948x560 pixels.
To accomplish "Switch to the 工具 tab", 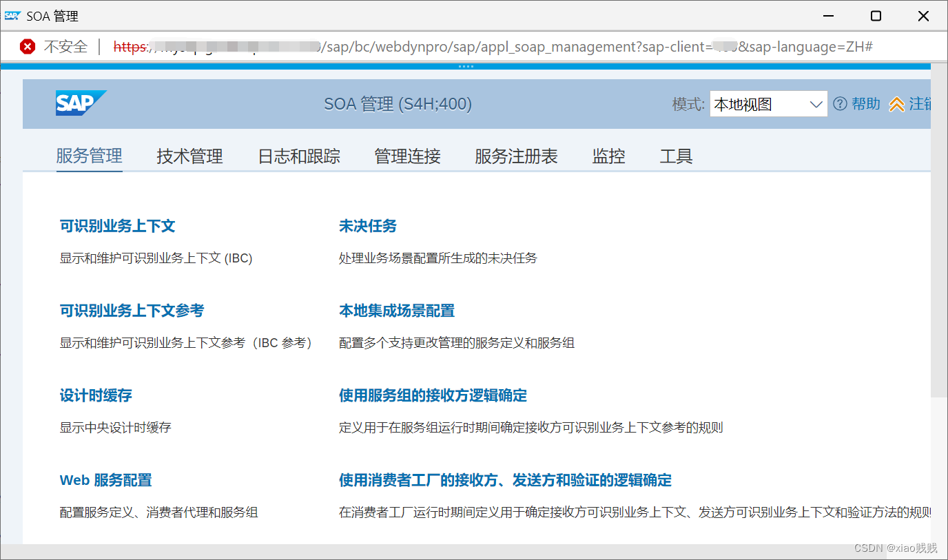I will [x=676, y=156].
